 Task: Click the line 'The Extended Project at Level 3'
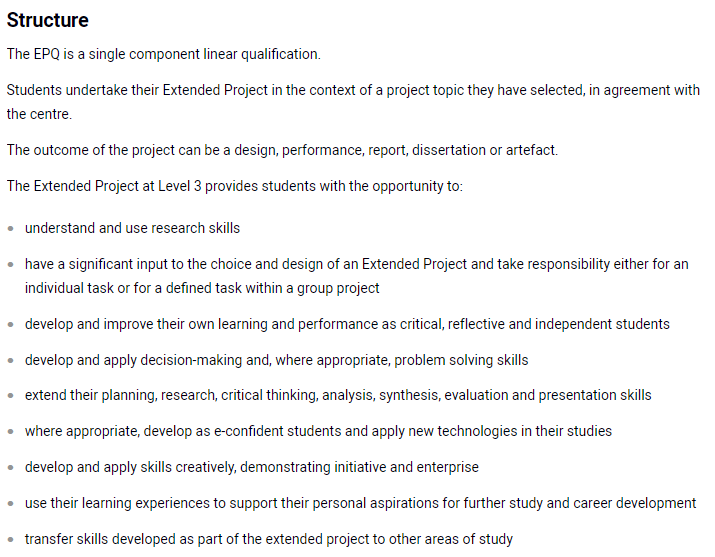(x=235, y=186)
